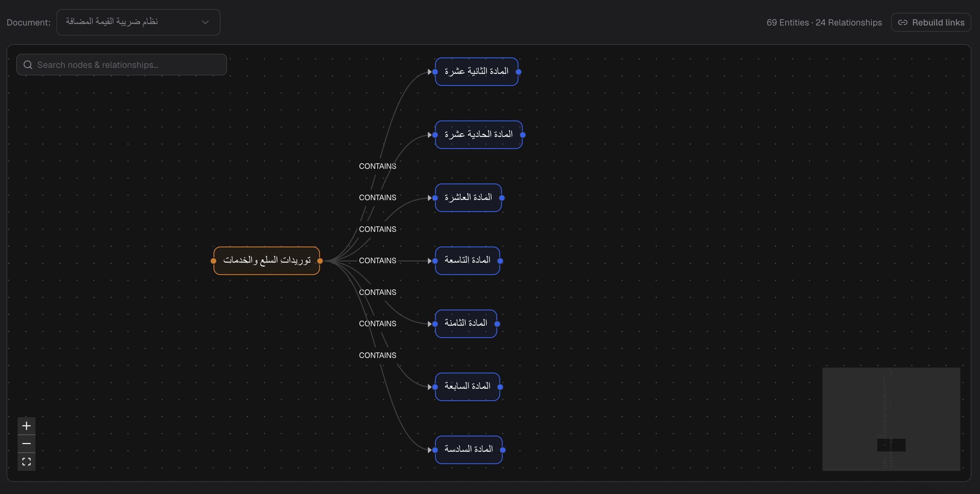Viewport: 980px width, 494px height.
Task: Click the right orange handle of توريدات السلع والخدمات
Action: click(x=320, y=261)
